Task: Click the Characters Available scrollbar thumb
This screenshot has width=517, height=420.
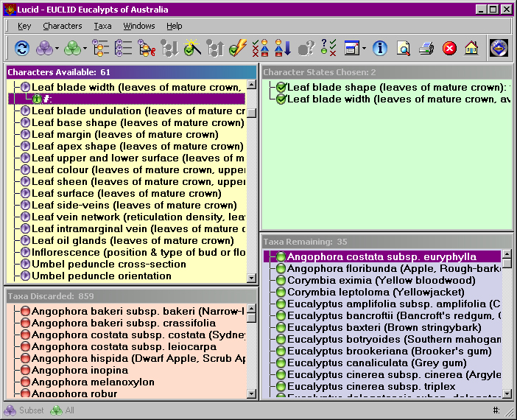Action: [x=252, y=113]
